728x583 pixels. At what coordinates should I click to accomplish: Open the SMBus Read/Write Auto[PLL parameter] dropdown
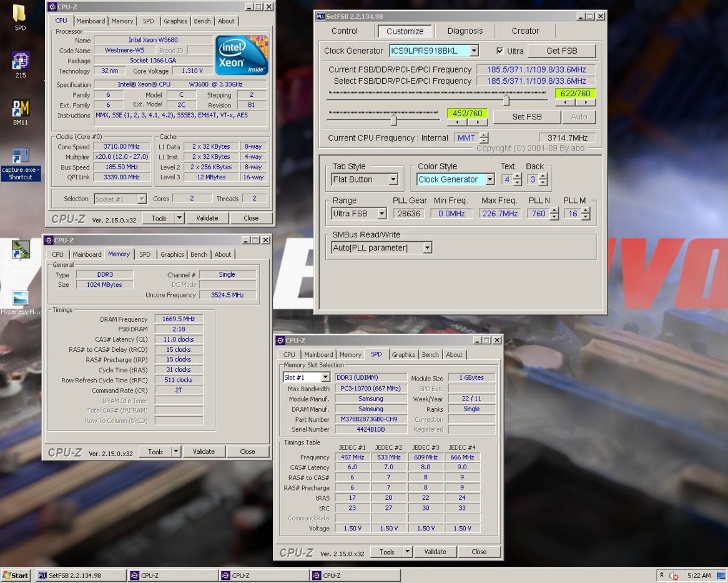click(427, 247)
